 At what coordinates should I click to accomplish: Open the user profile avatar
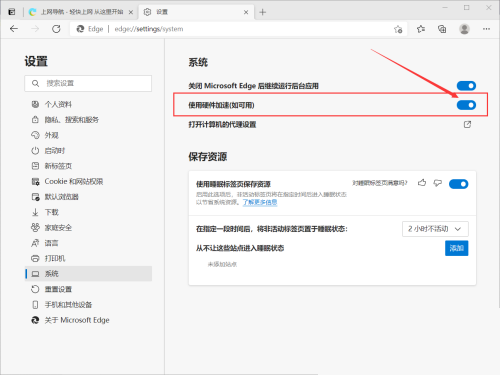(x=464, y=29)
